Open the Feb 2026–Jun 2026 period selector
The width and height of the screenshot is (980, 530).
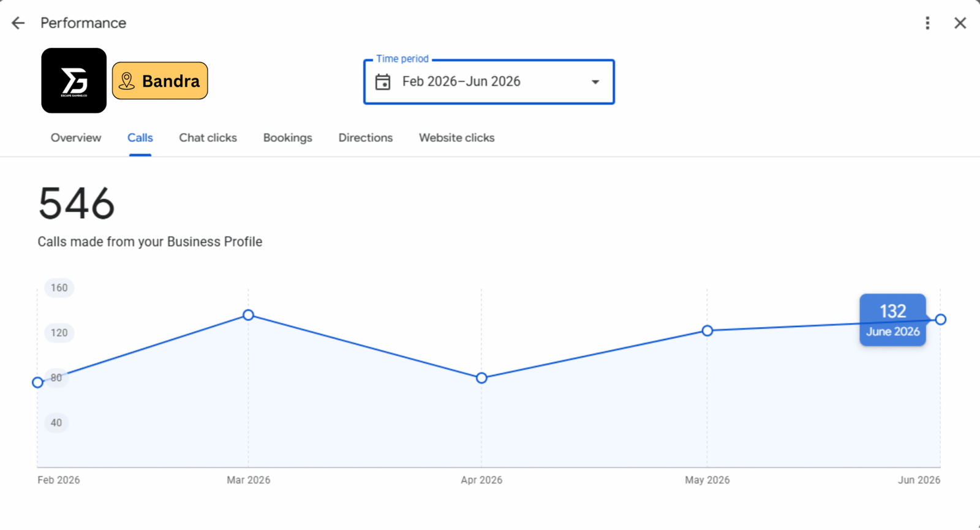point(489,82)
